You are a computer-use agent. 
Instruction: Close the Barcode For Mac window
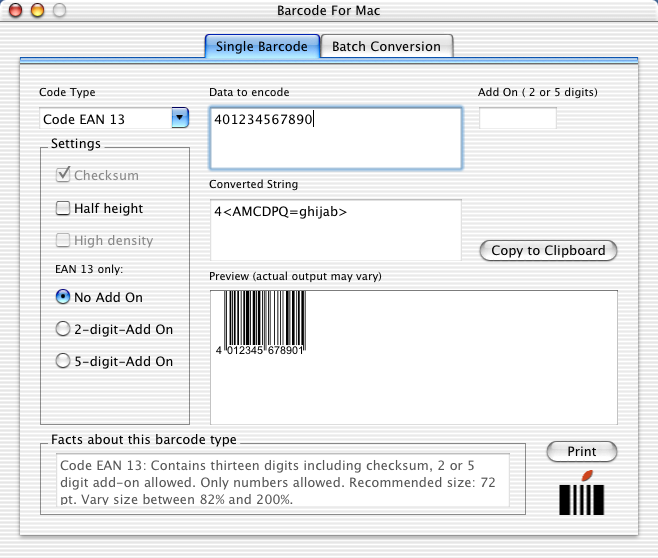[16, 10]
